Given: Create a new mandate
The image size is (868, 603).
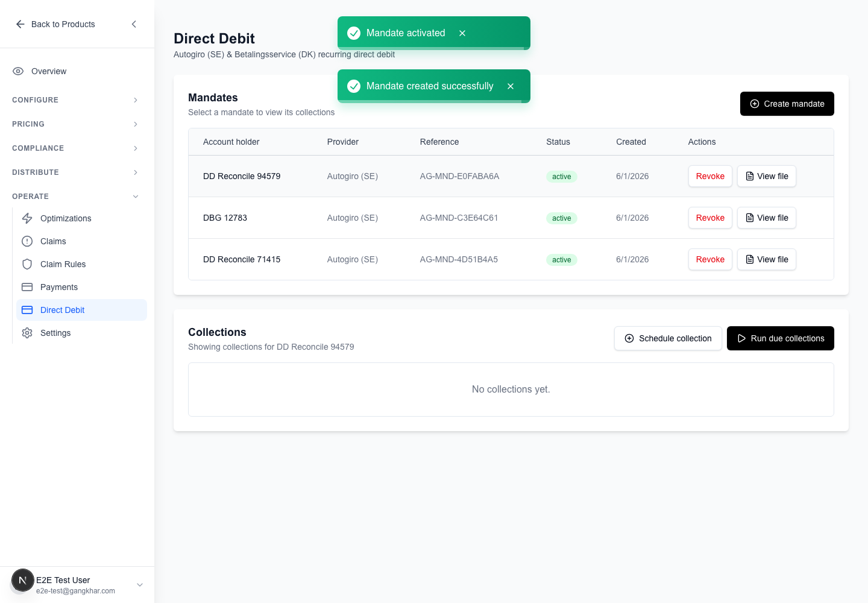Looking at the screenshot, I should coord(787,104).
